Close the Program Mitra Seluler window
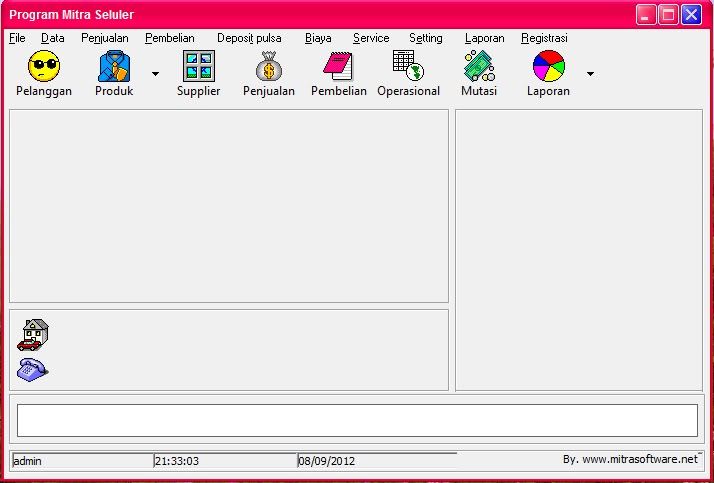Screen dimensions: 714x483 [x=691, y=15]
